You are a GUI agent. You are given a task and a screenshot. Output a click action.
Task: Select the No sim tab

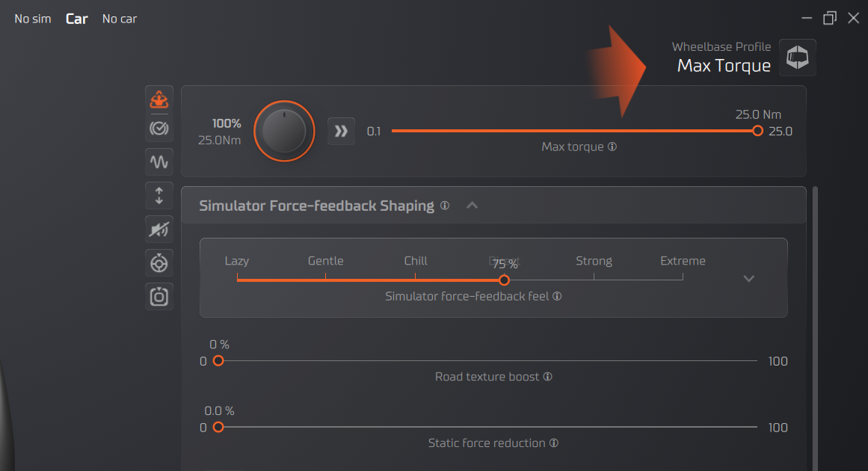pos(32,18)
